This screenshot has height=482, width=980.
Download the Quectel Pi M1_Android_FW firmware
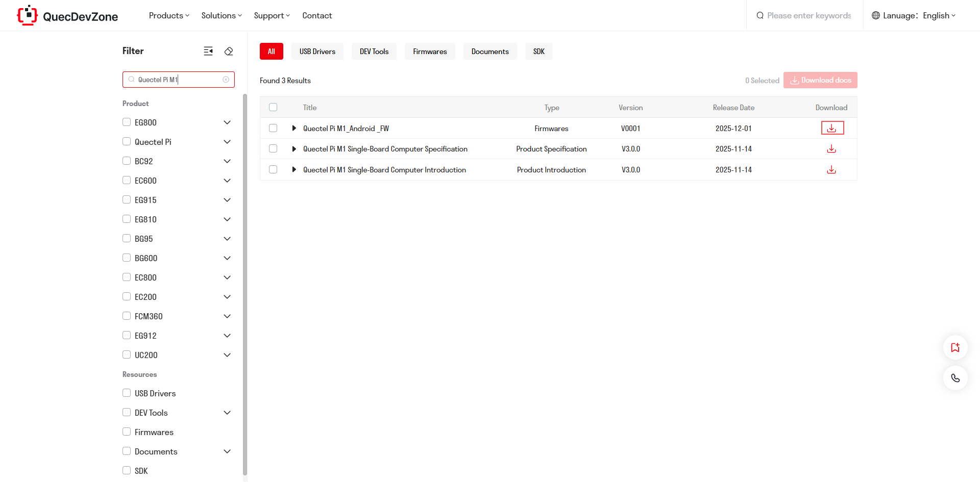tap(831, 128)
